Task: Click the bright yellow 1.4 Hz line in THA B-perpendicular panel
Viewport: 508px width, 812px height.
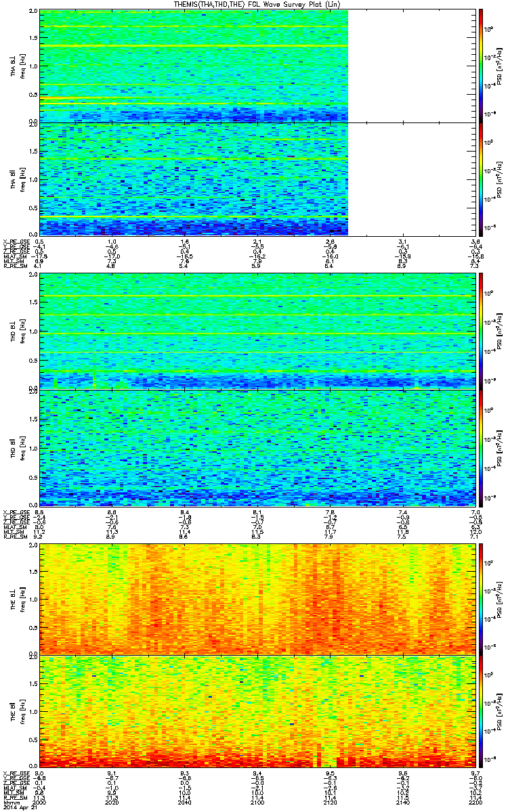Action: [x=194, y=45]
